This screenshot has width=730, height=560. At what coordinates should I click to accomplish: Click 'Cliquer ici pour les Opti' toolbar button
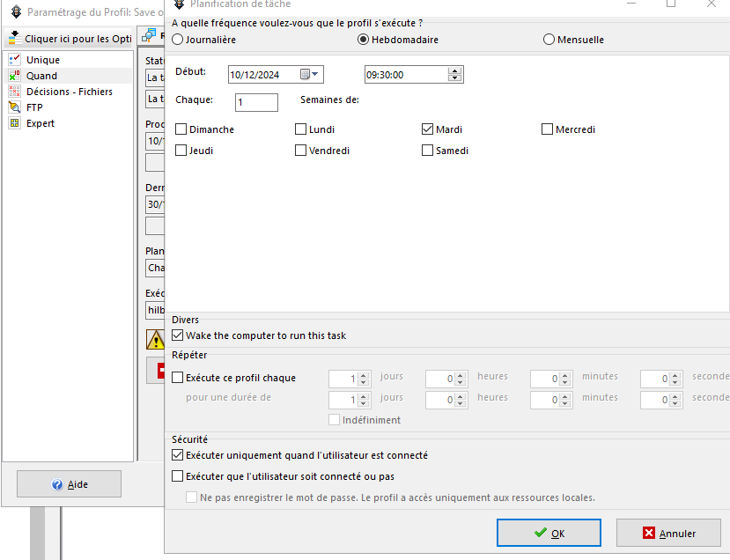pyautogui.click(x=69, y=39)
